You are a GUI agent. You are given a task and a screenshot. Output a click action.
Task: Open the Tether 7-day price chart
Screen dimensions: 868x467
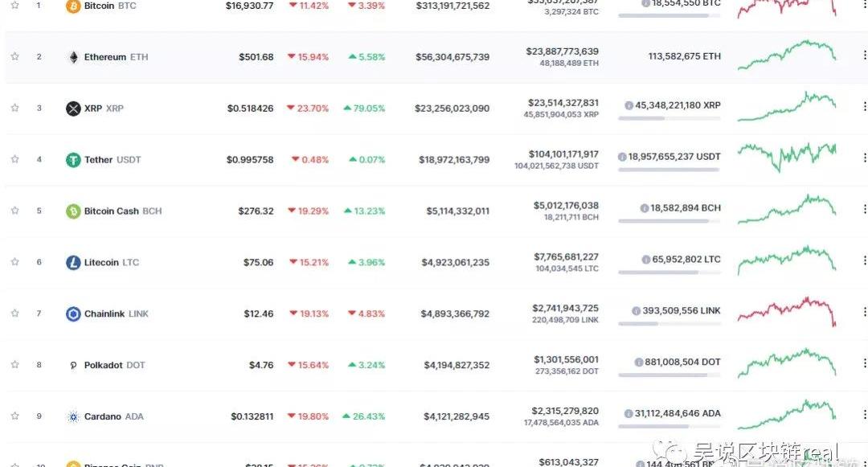[787, 157]
